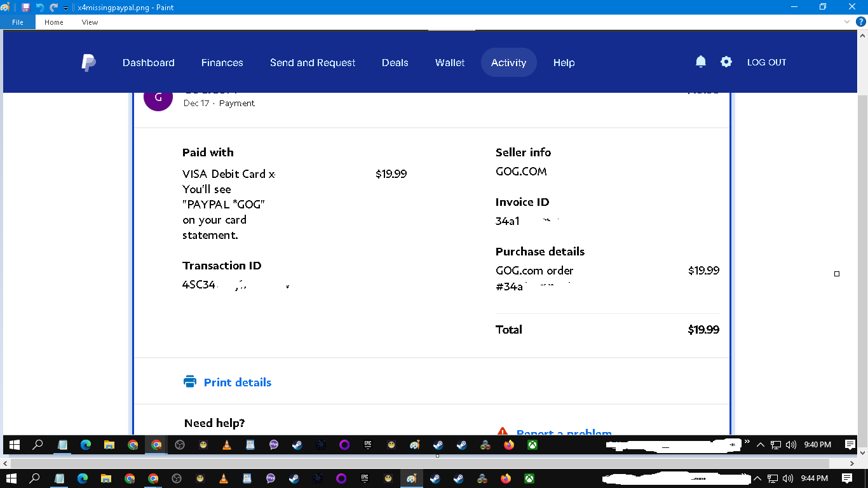
Task: Click the 9:40 PM clock in the picture
Action: (817, 445)
